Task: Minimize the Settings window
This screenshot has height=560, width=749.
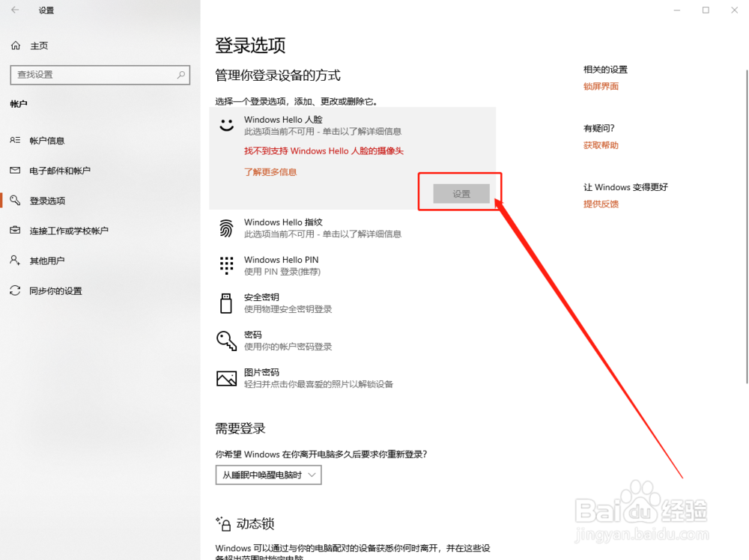Action: tap(677, 10)
